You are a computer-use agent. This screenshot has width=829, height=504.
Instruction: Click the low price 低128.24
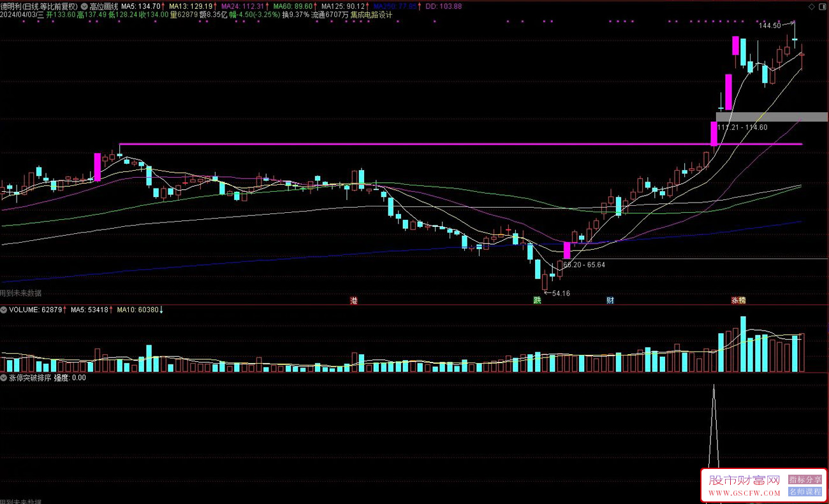click(x=122, y=15)
